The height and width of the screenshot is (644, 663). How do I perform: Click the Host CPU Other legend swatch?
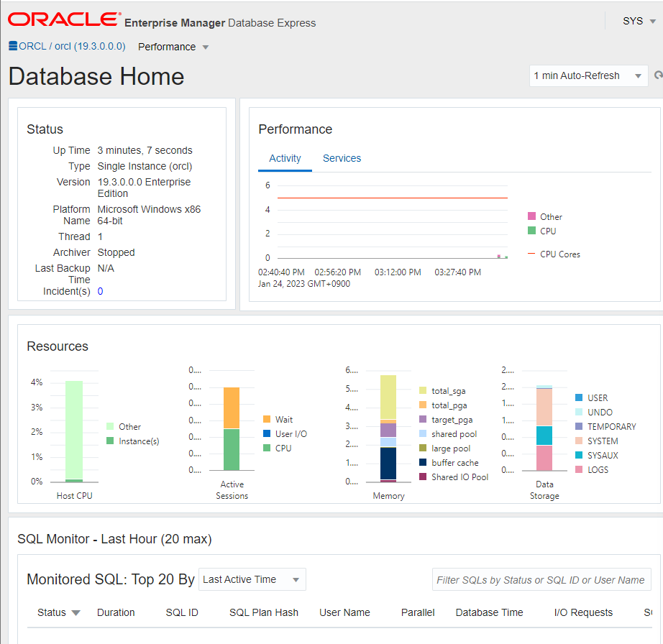(110, 426)
